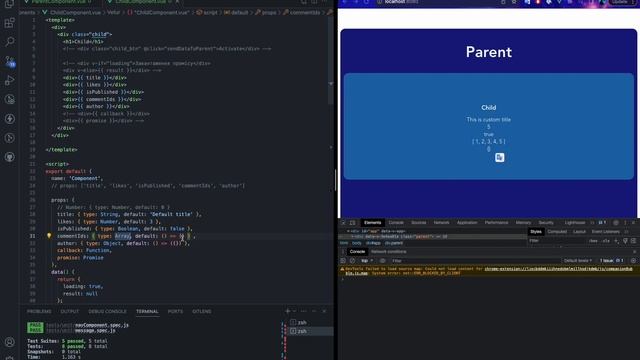Switch to the DevTools Network tab
640x360 pixels.
(x=441, y=223)
